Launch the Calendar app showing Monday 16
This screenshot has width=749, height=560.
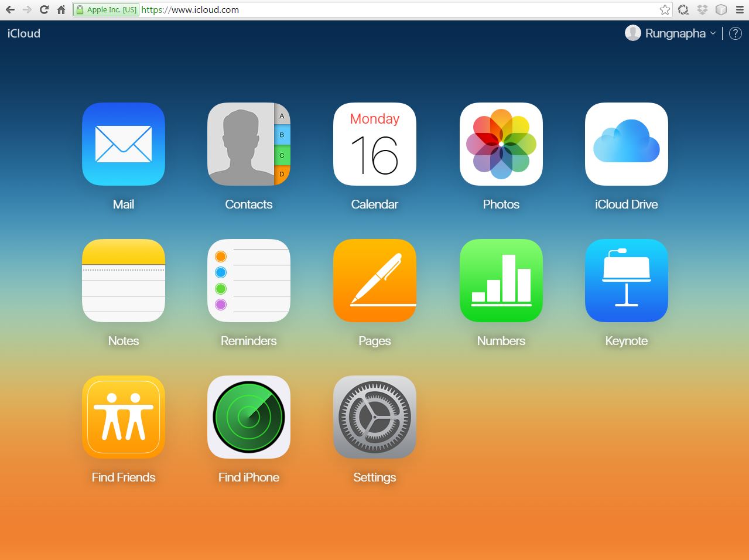pyautogui.click(x=375, y=144)
